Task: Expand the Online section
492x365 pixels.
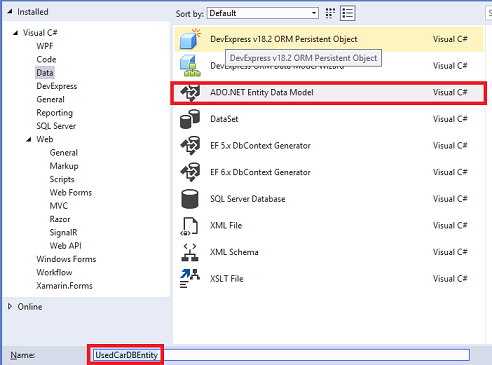Action: tap(10, 306)
